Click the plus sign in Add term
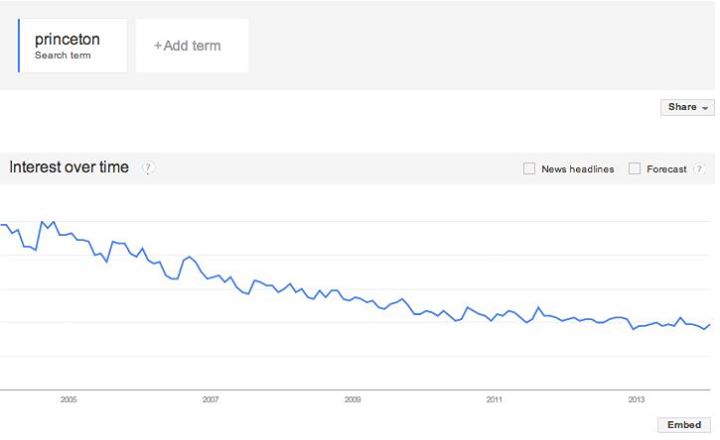This screenshot has height=440, width=720. pos(157,46)
